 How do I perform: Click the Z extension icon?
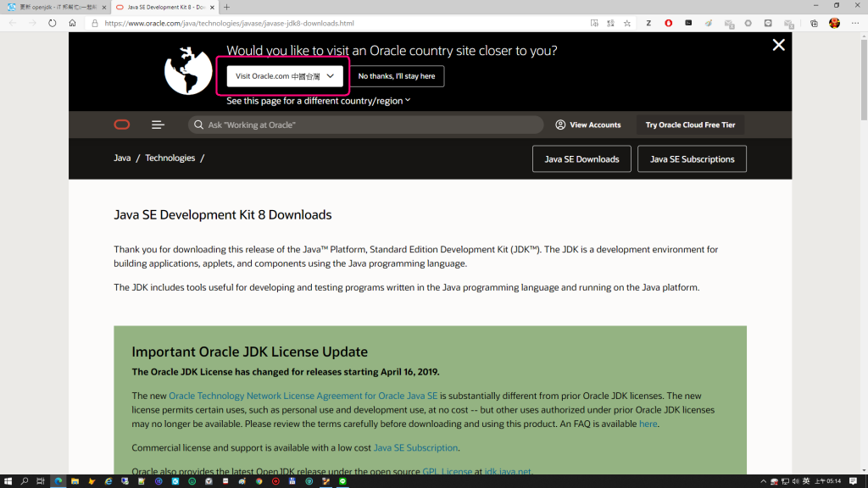(x=648, y=23)
